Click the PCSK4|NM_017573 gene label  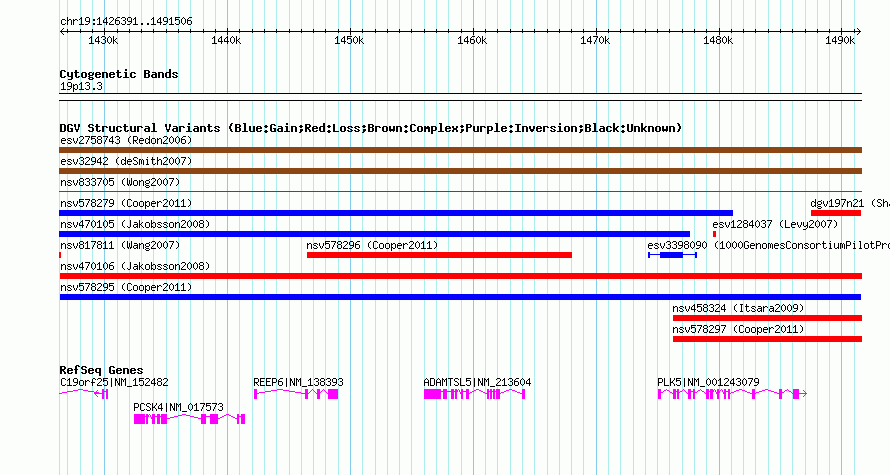178,408
